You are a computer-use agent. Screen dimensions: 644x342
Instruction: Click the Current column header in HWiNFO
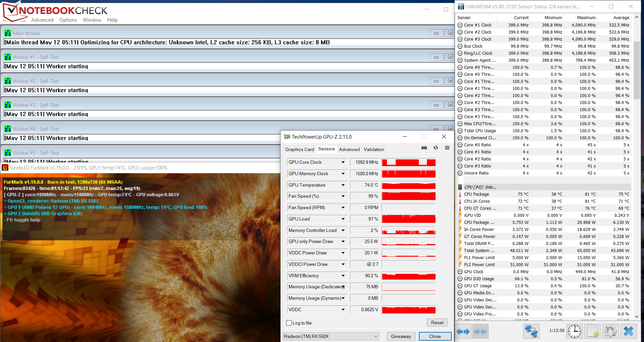click(514, 17)
